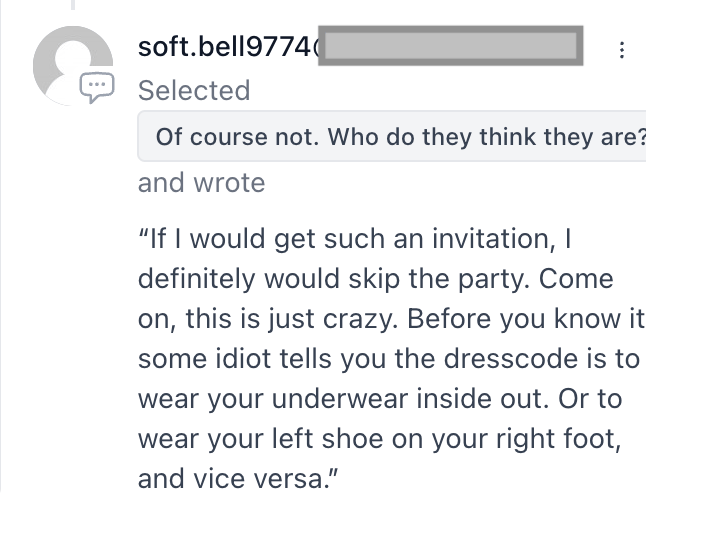Click the line "If I would get such an invitation"
710x536 pixels.
tap(355, 240)
